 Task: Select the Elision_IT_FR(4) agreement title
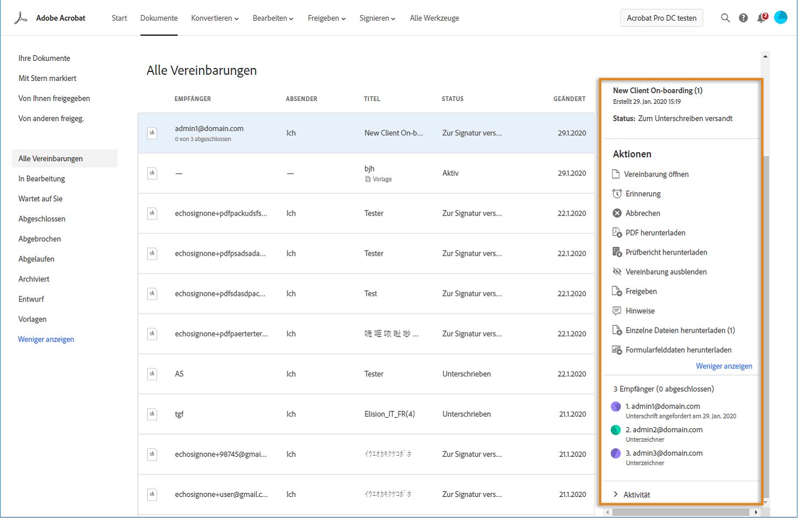coord(390,414)
